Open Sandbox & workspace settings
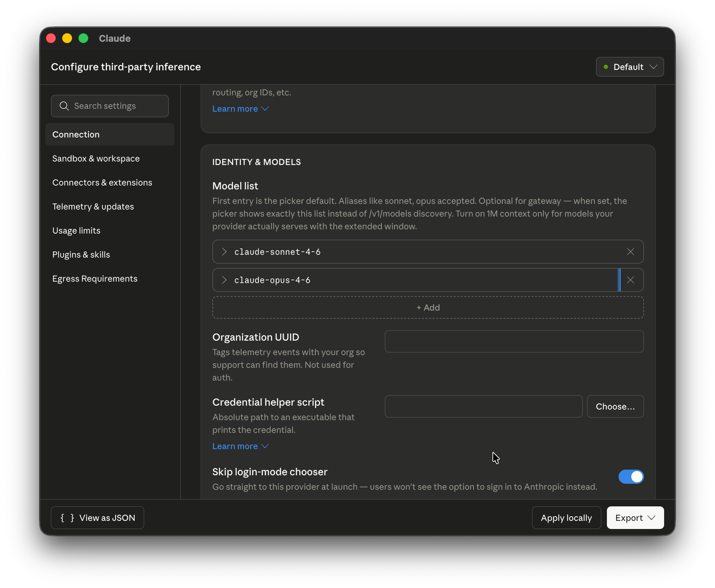This screenshot has height=588, width=715. [110, 158]
